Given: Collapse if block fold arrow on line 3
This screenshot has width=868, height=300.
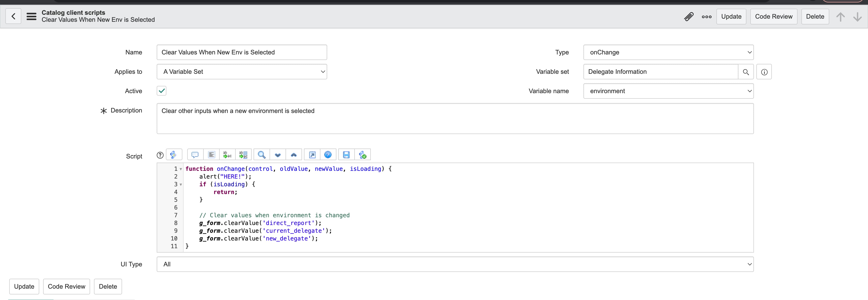Looking at the screenshot, I should (x=181, y=185).
